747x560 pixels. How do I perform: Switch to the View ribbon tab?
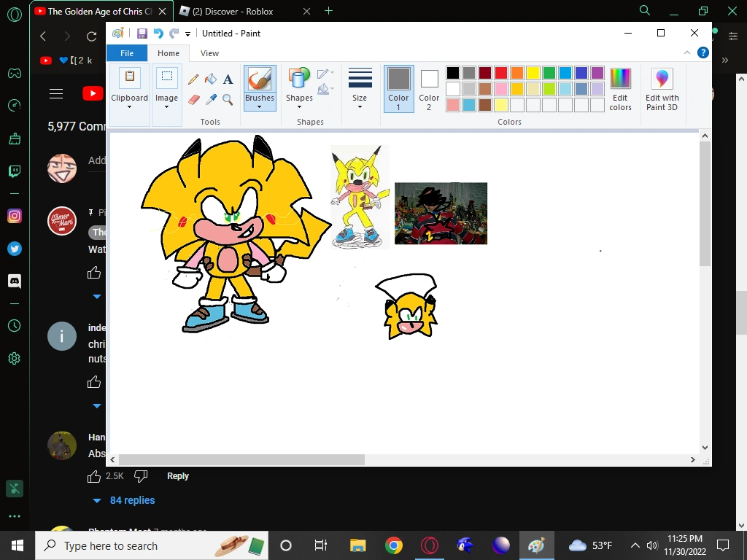click(209, 53)
